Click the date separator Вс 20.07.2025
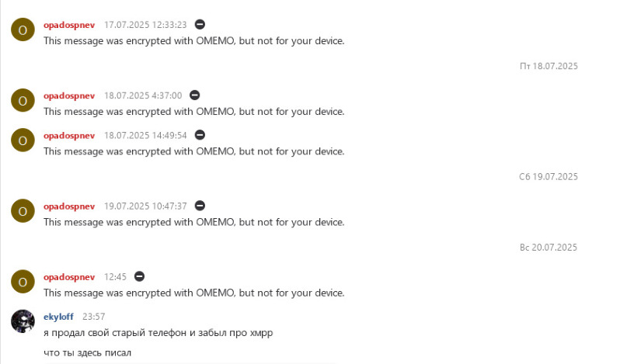 coord(548,248)
